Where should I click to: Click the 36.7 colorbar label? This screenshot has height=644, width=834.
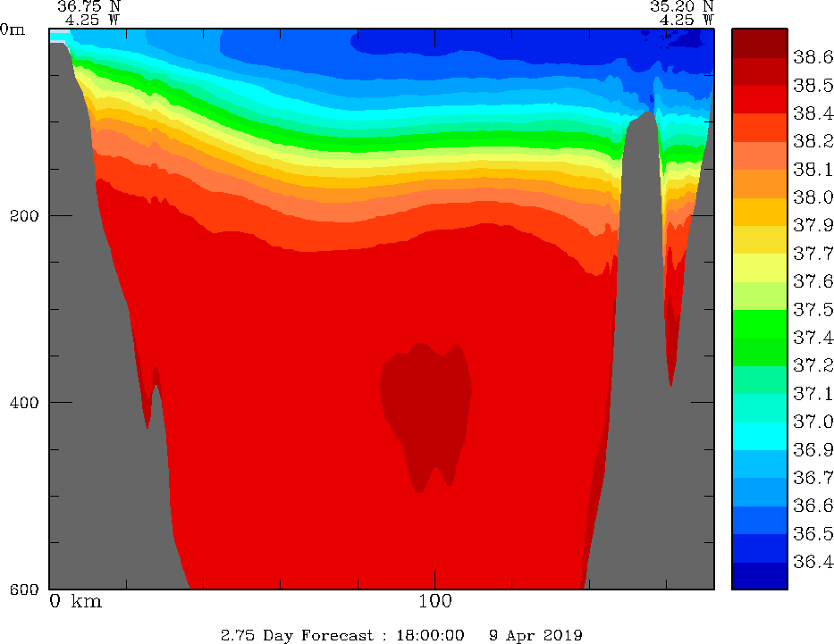coord(813,478)
